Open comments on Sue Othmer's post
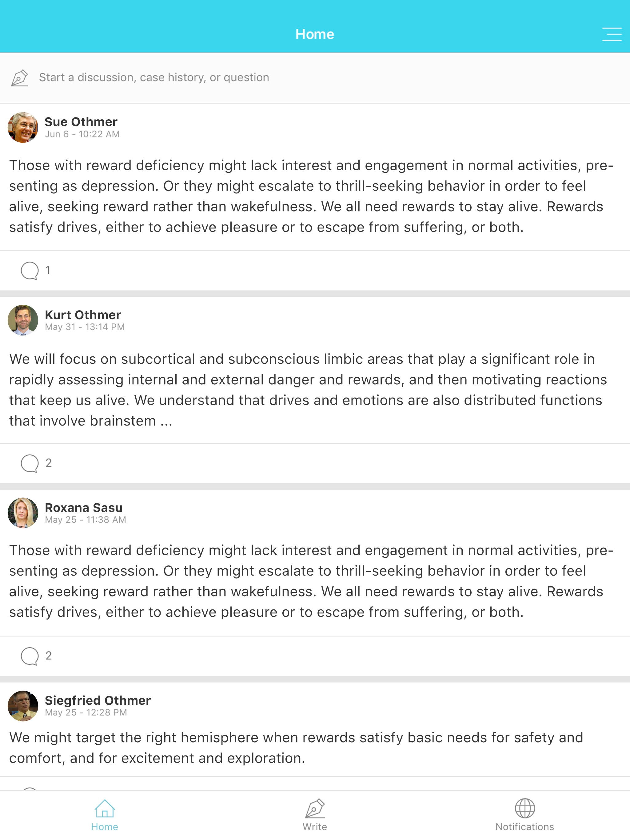Viewport: 630px width, 840px height. [x=30, y=271]
